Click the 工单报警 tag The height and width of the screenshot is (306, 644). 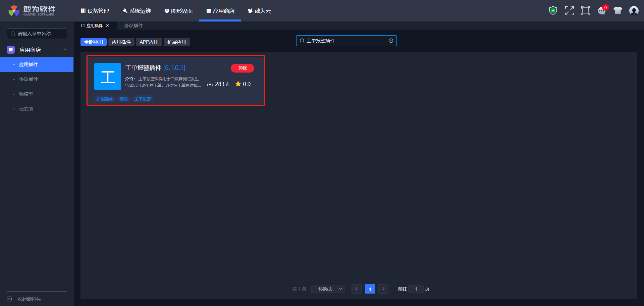coord(143,99)
